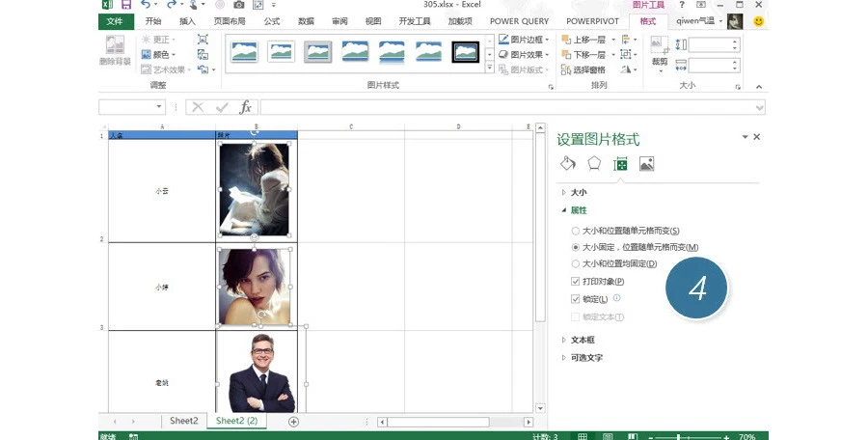Add a new sheet with the plus icon
This screenshot has height=440, width=868.
(x=293, y=422)
